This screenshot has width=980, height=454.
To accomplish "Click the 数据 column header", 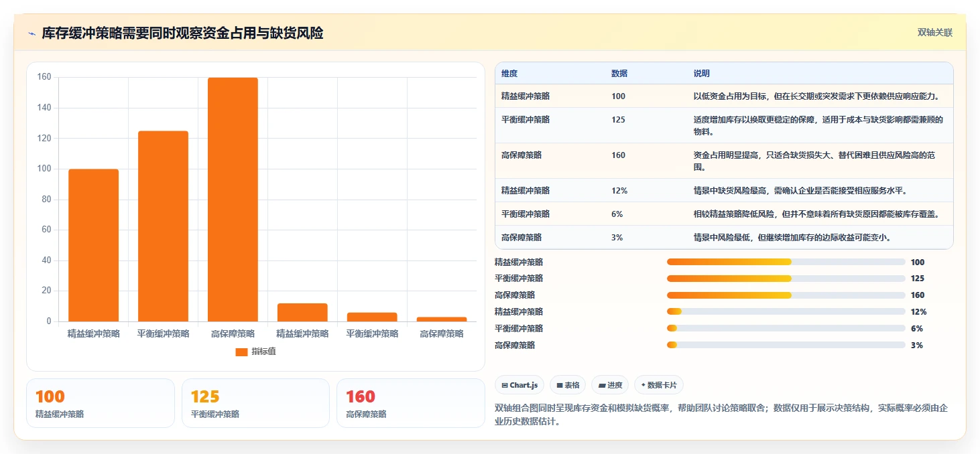I will tap(619, 74).
